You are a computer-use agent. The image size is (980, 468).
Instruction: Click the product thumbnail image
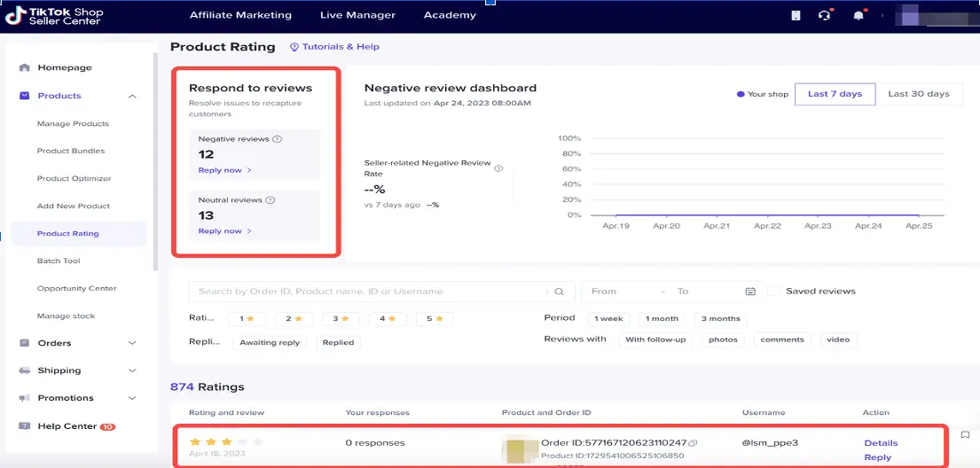[521, 448]
